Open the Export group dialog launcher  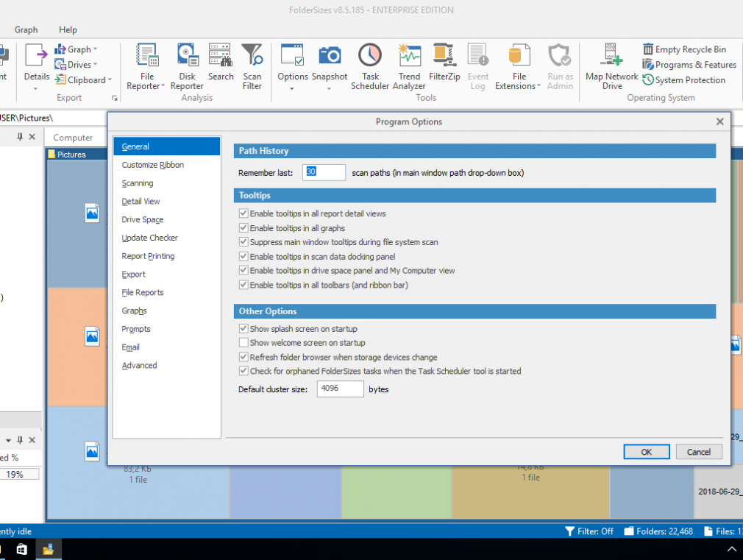coord(115,98)
